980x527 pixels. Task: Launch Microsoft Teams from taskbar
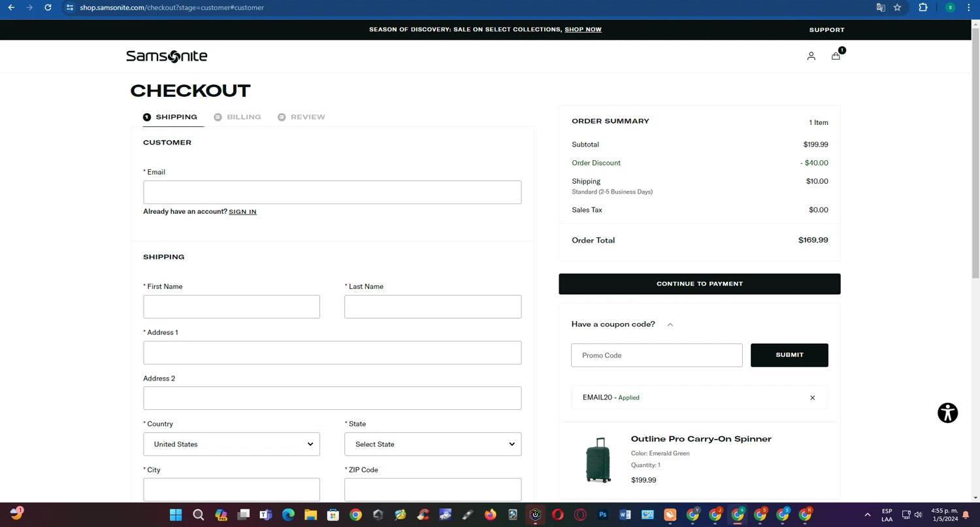coord(265,515)
